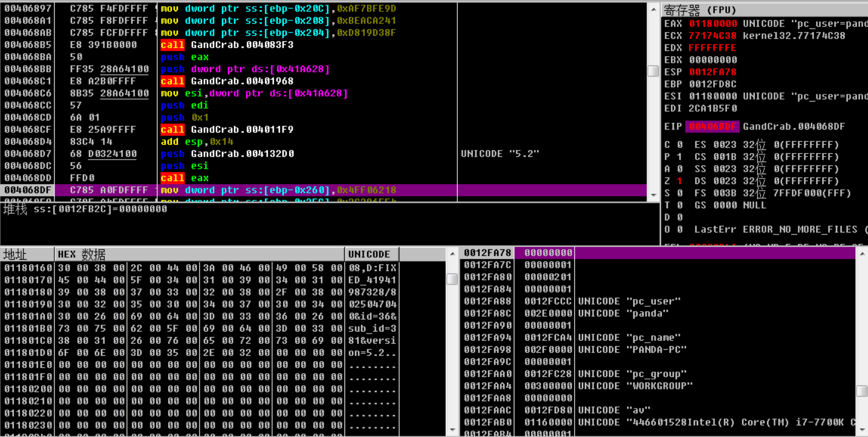Select the FS segment register row

[x=772, y=193]
